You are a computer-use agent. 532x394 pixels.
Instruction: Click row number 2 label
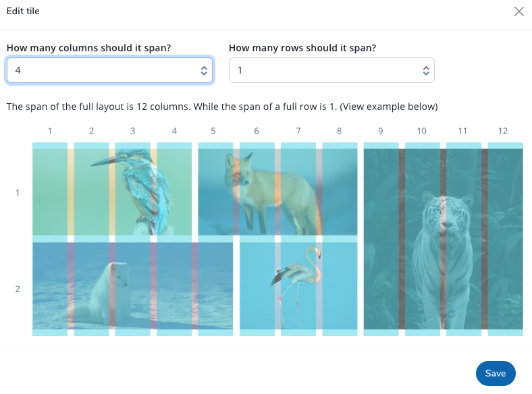[18, 289]
